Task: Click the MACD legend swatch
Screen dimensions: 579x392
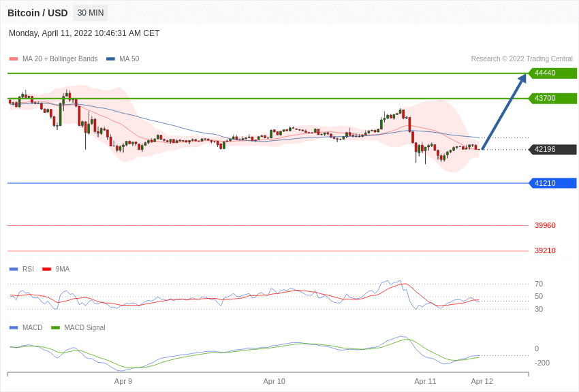Action: click(x=14, y=328)
